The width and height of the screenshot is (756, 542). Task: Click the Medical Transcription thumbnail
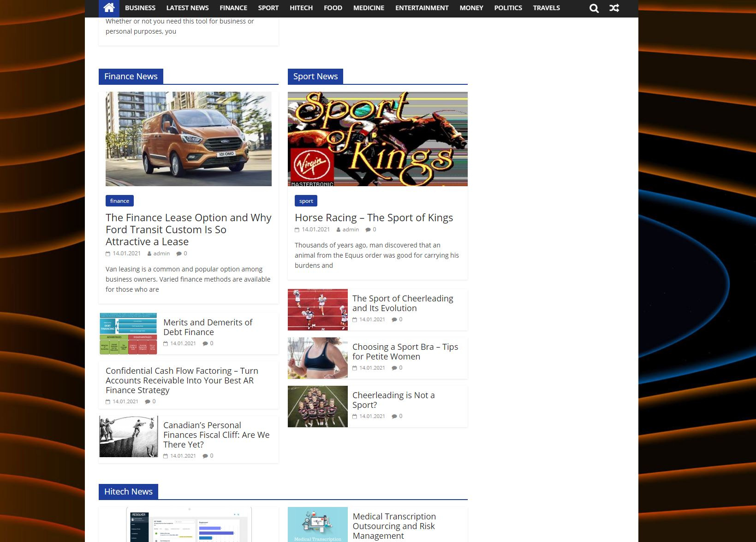[318, 524]
